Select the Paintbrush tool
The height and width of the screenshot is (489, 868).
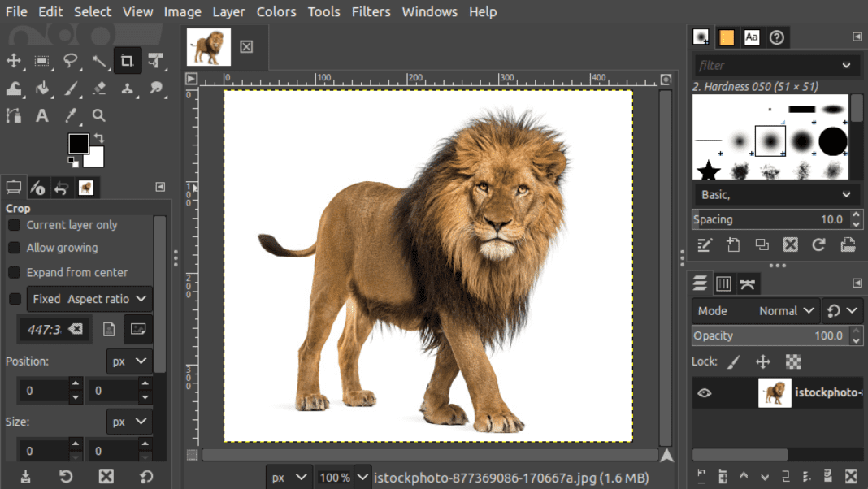coord(71,89)
